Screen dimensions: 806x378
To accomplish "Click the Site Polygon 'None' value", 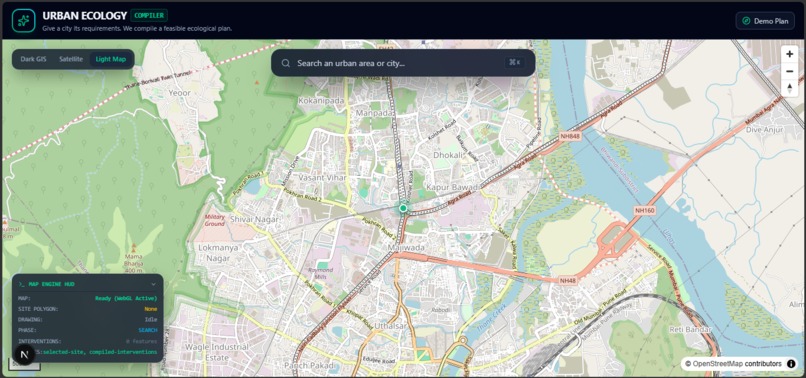I will (151, 309).
